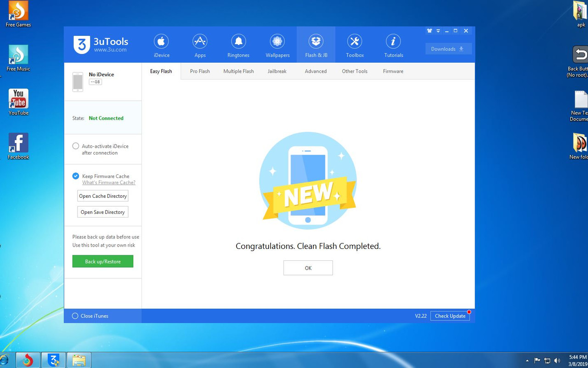Viewport: 588px width, 368px height.
Task: Click the No iDevice phone icon
Action: coord(78,82)
